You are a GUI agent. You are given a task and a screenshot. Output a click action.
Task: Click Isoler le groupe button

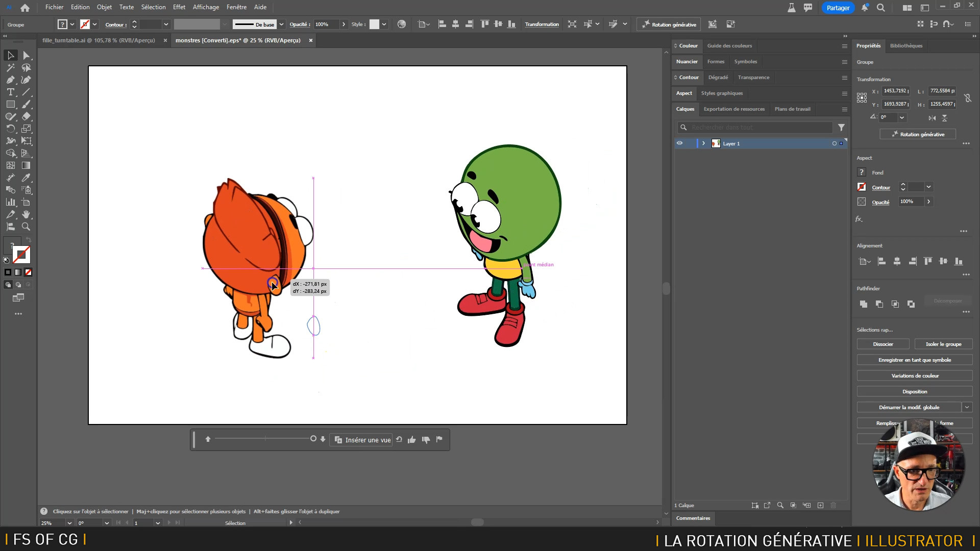click(943, 344)
